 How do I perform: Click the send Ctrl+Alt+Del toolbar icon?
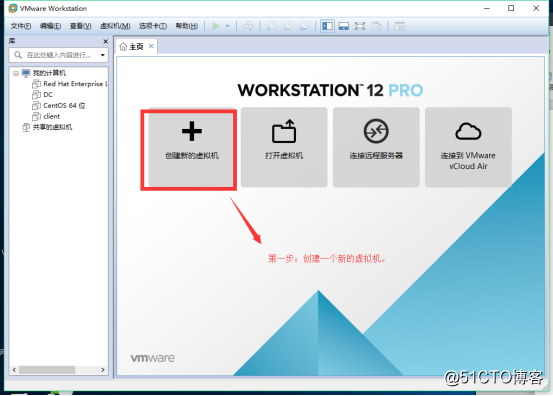(x=249, y=26)
